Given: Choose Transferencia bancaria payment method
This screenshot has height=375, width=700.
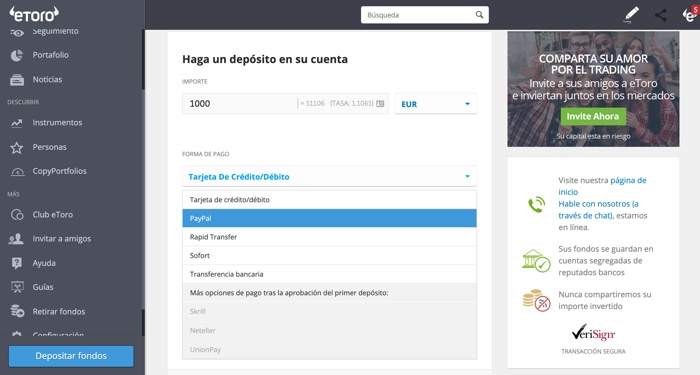Looking at the screenshot, I should click(329, 274).
